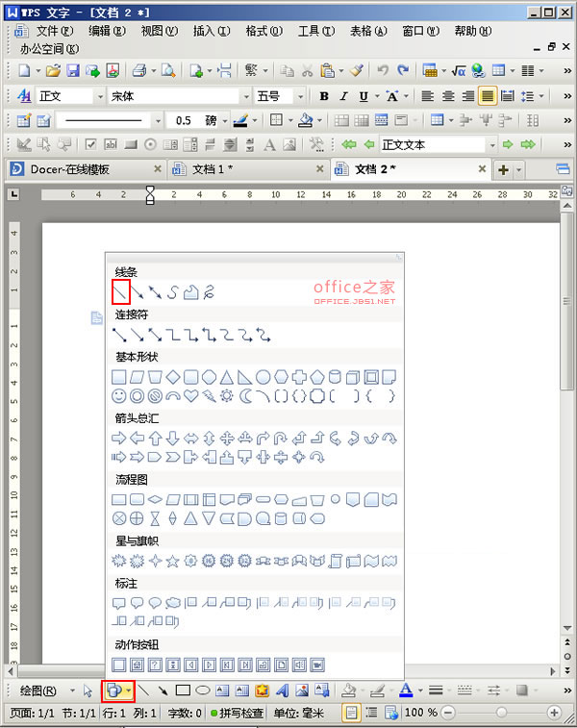Click the AutoShapes button on drawing toolbar
This screenshot has height=728, width=577.
tap(114, 690)
